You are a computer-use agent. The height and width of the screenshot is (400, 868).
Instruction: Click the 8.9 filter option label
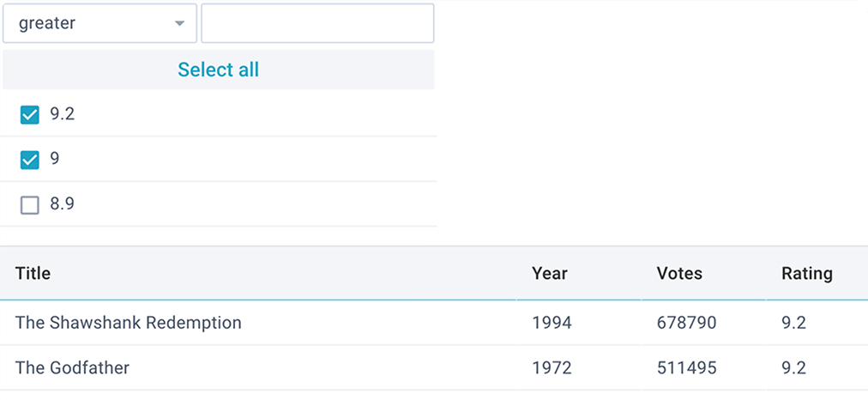click(63, 204)
